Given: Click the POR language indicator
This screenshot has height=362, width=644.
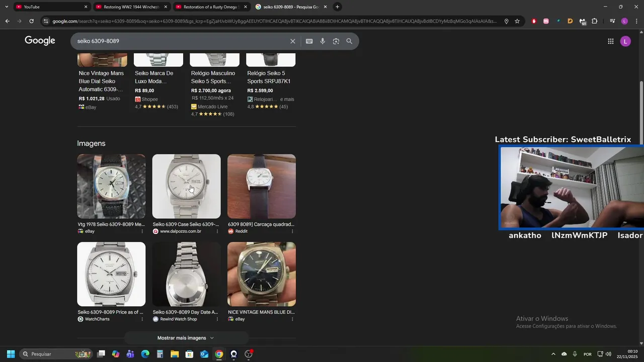Looking at the screenshot, I should point(587,354).
